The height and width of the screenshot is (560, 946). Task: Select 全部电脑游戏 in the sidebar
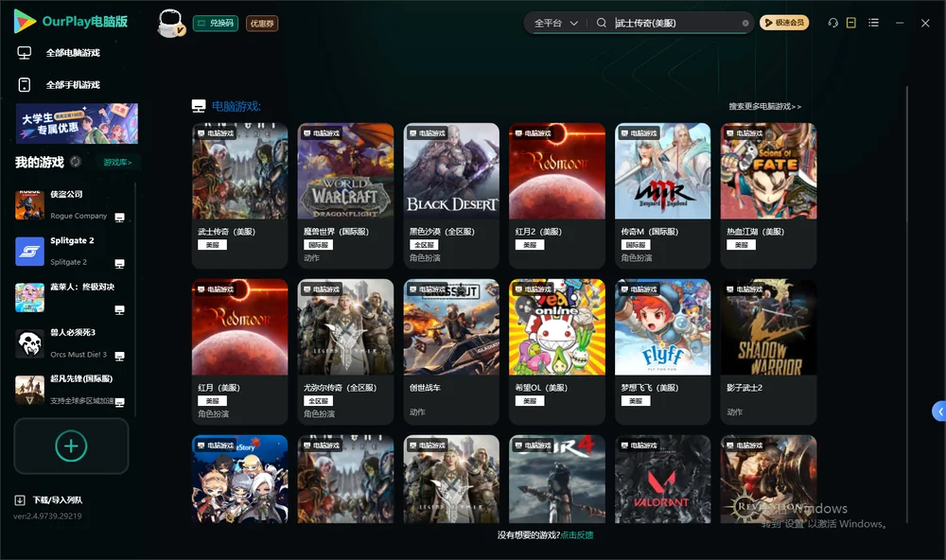pos(59,53)
